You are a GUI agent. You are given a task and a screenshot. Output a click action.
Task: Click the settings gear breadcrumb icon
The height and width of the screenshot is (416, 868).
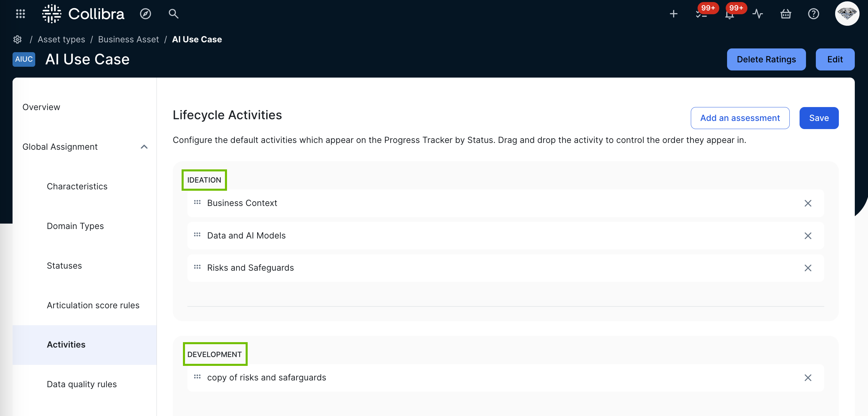[18, 39]
